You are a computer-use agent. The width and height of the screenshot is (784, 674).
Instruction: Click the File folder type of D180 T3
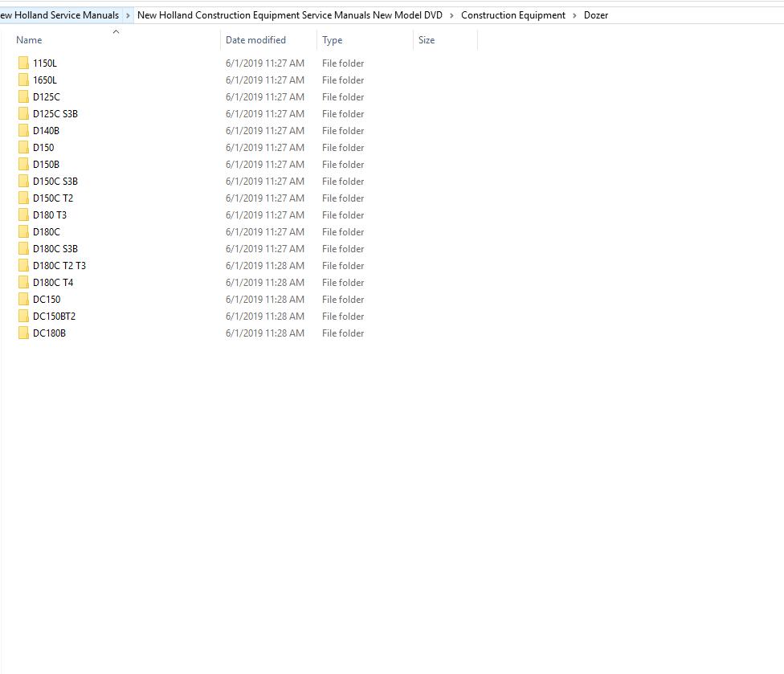pos(343,215)
